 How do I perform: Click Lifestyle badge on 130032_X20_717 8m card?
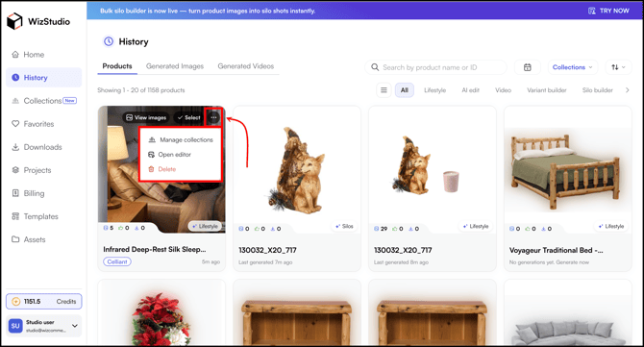pos(476,226)
